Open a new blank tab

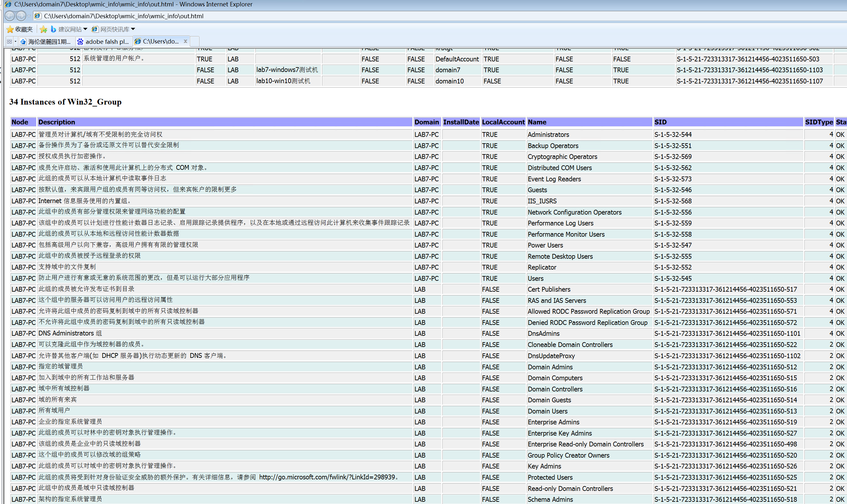195,42
